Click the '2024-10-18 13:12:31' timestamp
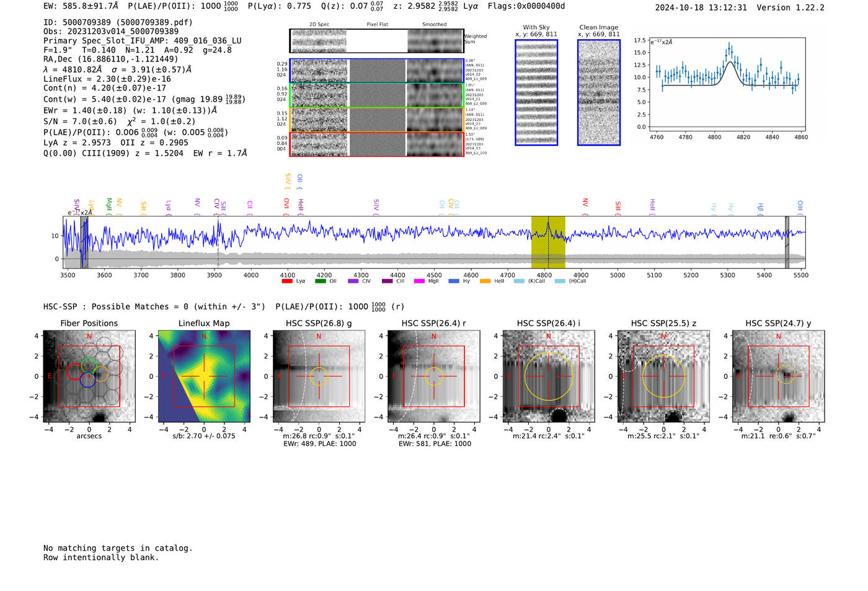 point(701,7)
